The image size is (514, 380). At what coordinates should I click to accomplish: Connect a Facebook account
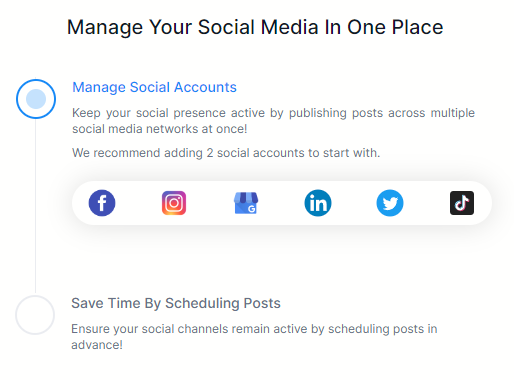click(x=102, y=203)
